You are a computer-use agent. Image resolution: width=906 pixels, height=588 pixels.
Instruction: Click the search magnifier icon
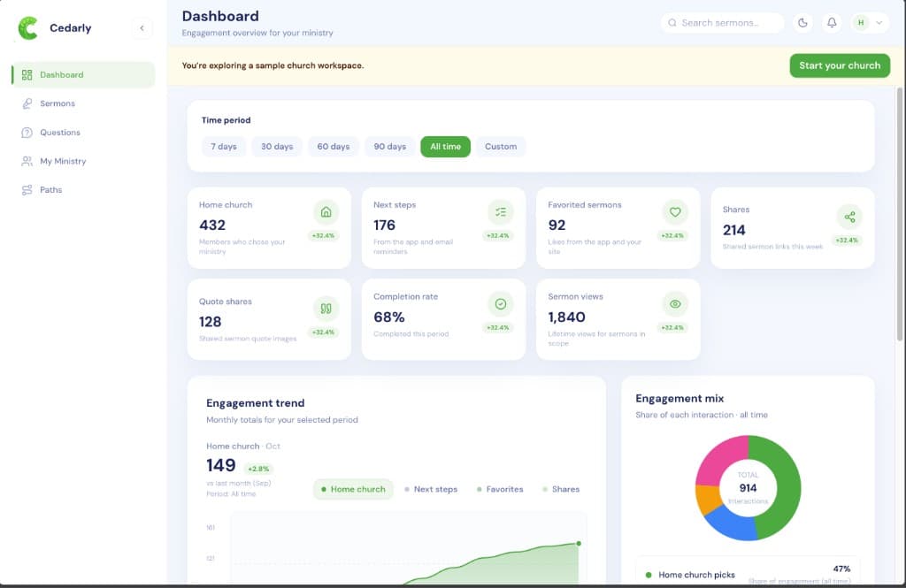672,22
